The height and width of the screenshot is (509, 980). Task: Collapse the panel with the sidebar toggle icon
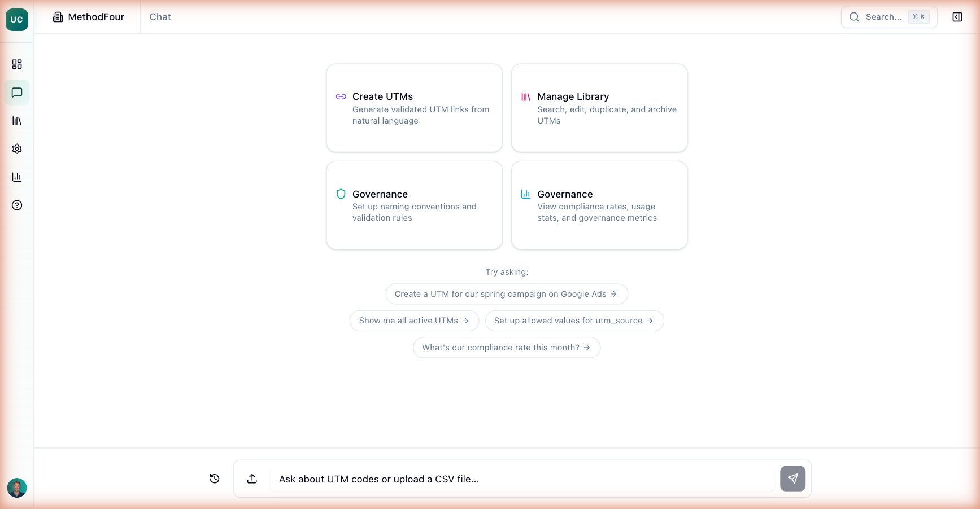(957, 17)
